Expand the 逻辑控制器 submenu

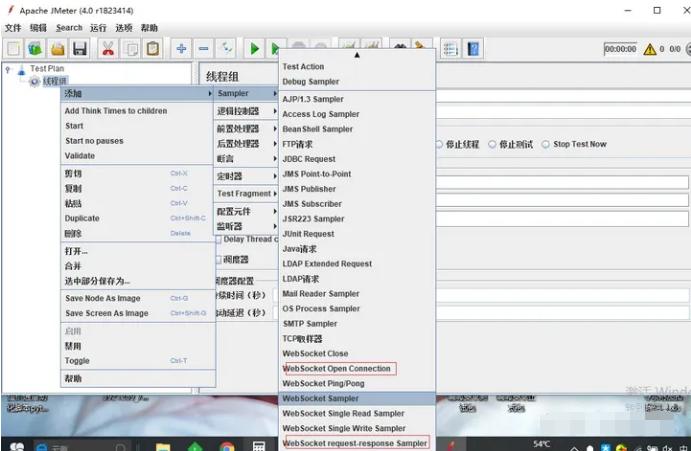(246, 111)
